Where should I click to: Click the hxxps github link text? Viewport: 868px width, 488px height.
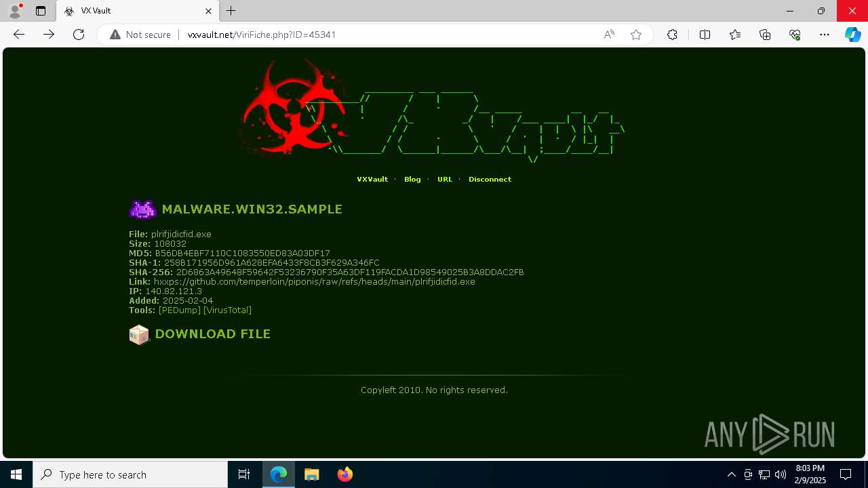coord(315,282)
